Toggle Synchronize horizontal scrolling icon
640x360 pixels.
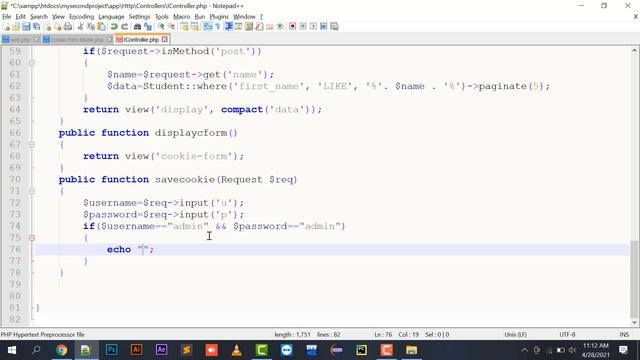(195, 27)
